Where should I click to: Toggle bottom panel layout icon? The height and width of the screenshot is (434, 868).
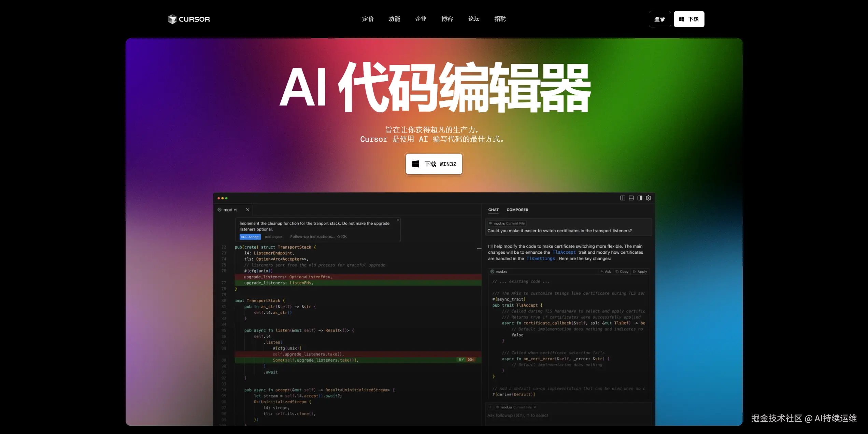tap(631, 198)
